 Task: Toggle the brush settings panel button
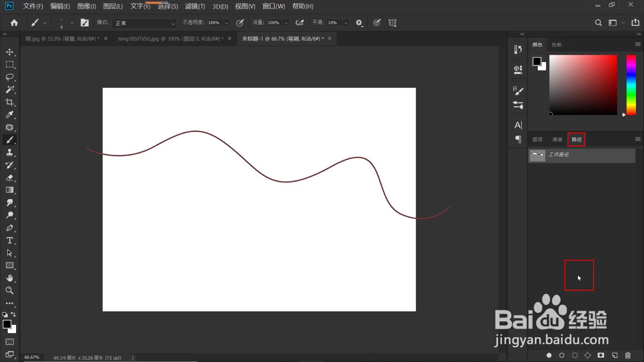pos(85,23)
